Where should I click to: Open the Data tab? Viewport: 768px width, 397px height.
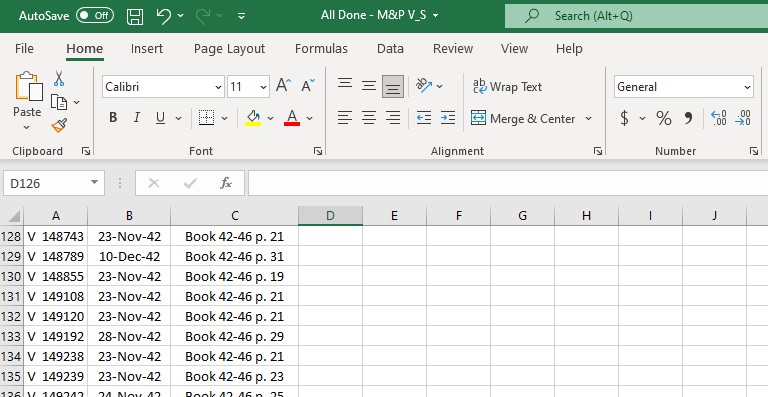[390, 48]
